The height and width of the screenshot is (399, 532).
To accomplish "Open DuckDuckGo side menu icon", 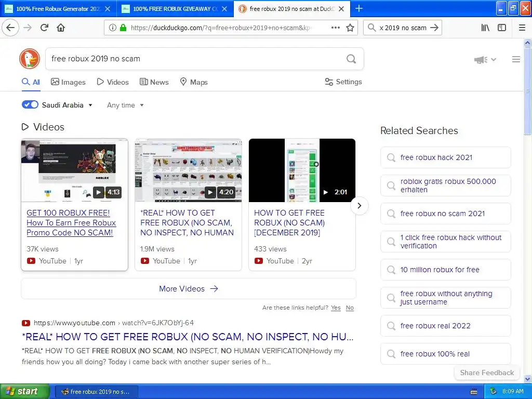I will coord(516,59).
